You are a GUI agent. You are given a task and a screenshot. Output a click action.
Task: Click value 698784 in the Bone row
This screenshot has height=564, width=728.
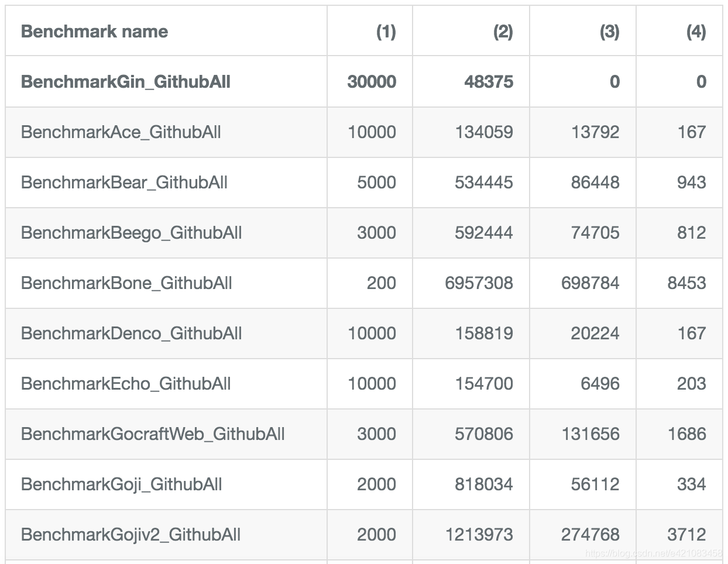click(x=590, y=283)
